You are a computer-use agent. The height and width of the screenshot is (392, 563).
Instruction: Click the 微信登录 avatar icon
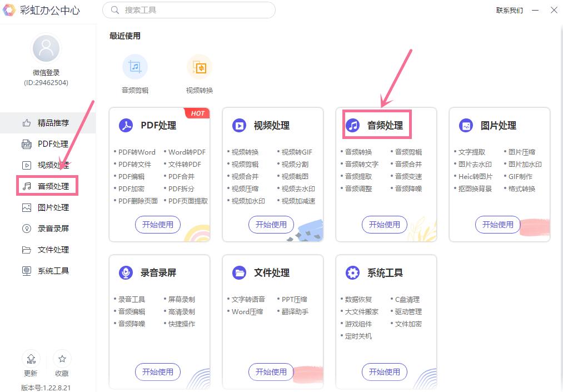click(x=45, y=48)
